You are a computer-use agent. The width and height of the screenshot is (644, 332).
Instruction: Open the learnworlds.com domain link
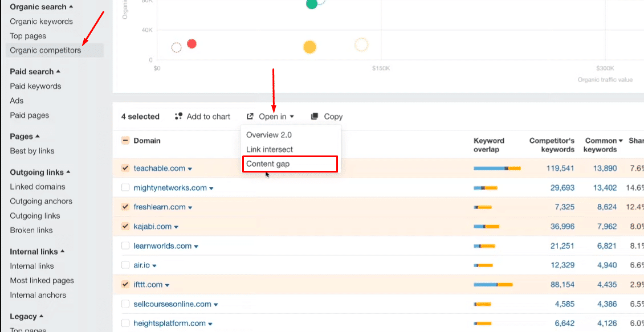[x=162, y=246]
